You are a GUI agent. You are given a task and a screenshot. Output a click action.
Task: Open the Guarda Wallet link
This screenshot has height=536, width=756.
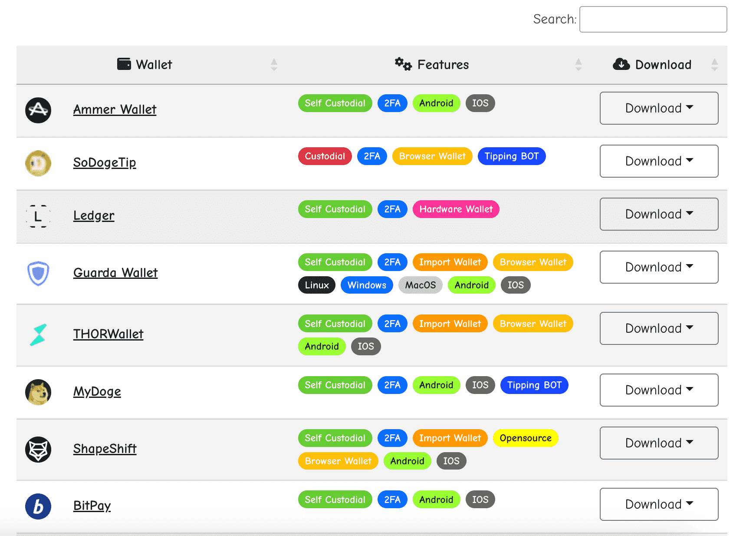click(x=115, y=273)
